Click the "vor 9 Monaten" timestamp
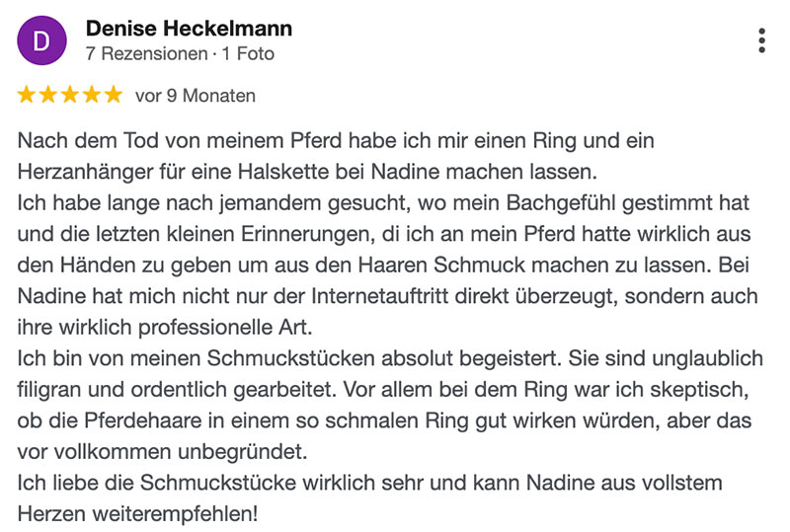 pyautogui.click(x=196, y=96)
